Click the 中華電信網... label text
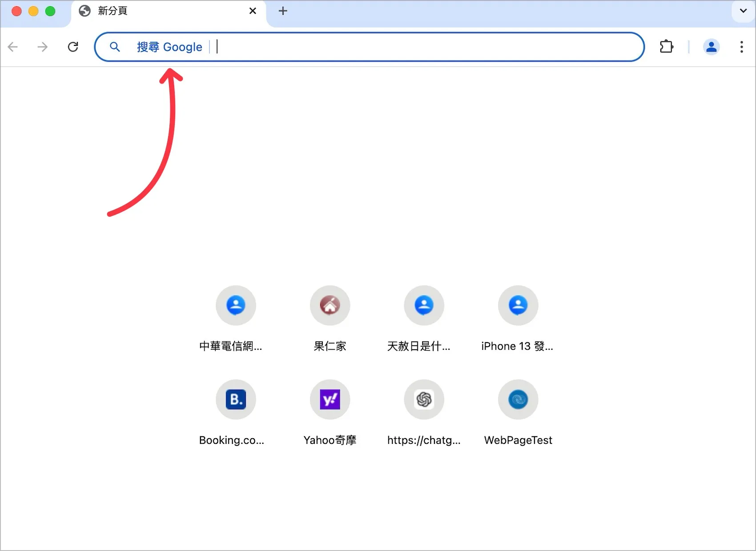 [x=231, y=346]
